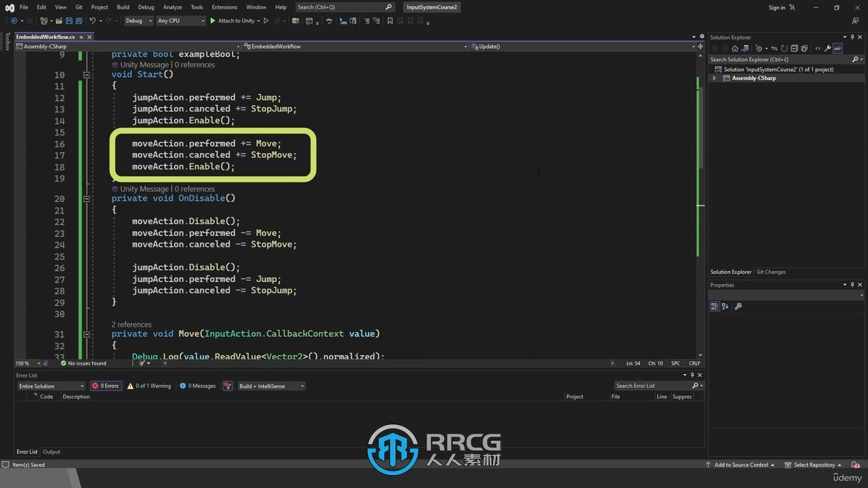Open the Update() member dropdown
The height and width of the screenshot is (488, 868).
[583, 46]
